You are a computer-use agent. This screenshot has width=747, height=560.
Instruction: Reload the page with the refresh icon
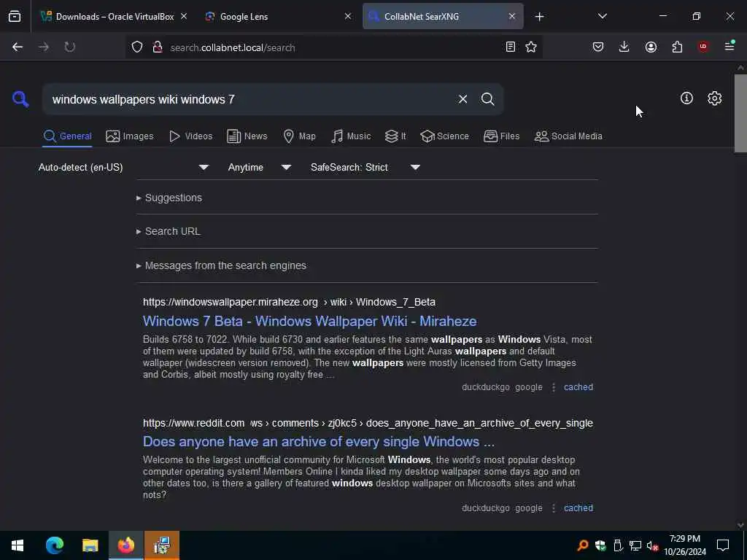point(69,47)
